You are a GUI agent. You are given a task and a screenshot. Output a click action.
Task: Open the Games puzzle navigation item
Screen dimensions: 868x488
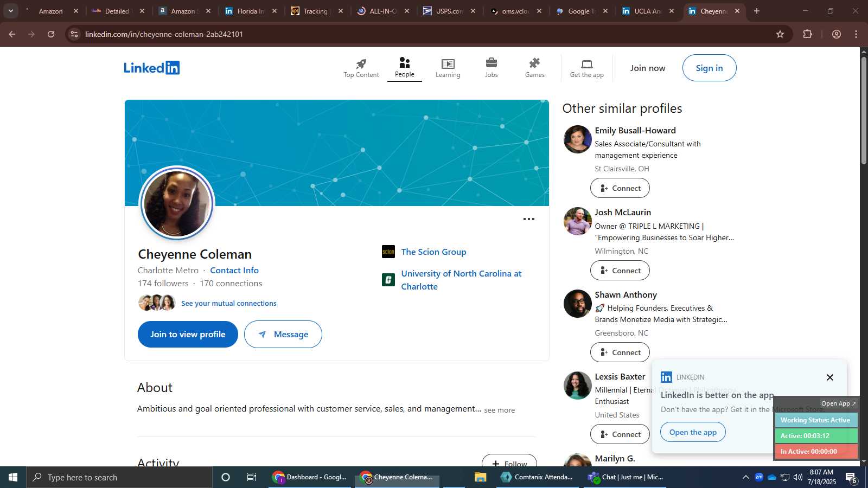click(x=535, y=68)
